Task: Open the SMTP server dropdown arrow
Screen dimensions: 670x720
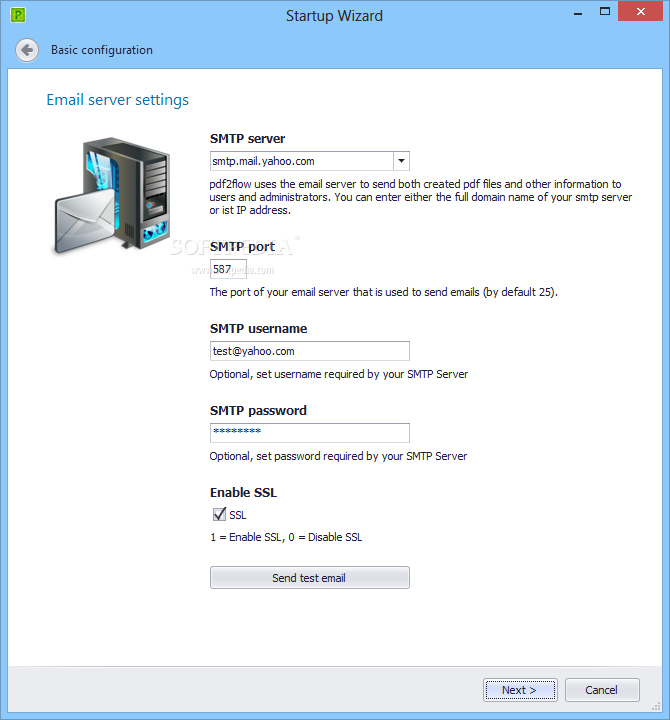Action: [401, 161]
